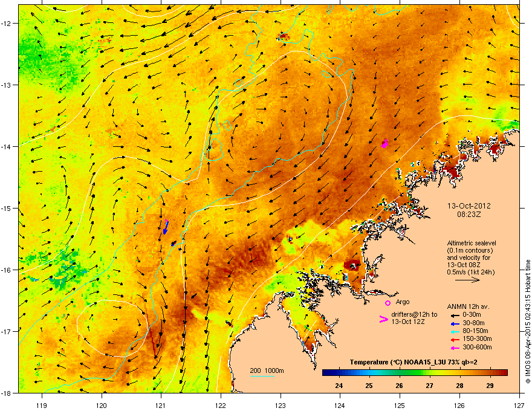Click the 80-150m depth label
The image size is (532, 411).
pos(475,331)
